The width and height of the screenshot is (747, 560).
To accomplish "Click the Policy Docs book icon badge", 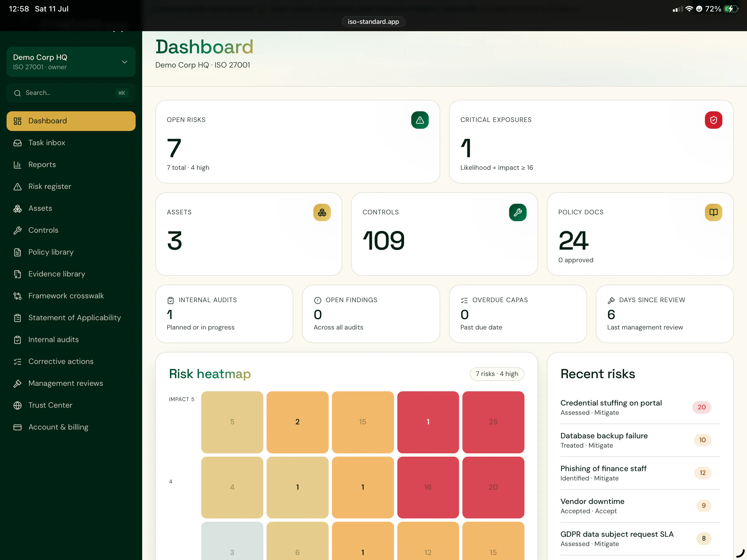I will click(x=713, y=212).
